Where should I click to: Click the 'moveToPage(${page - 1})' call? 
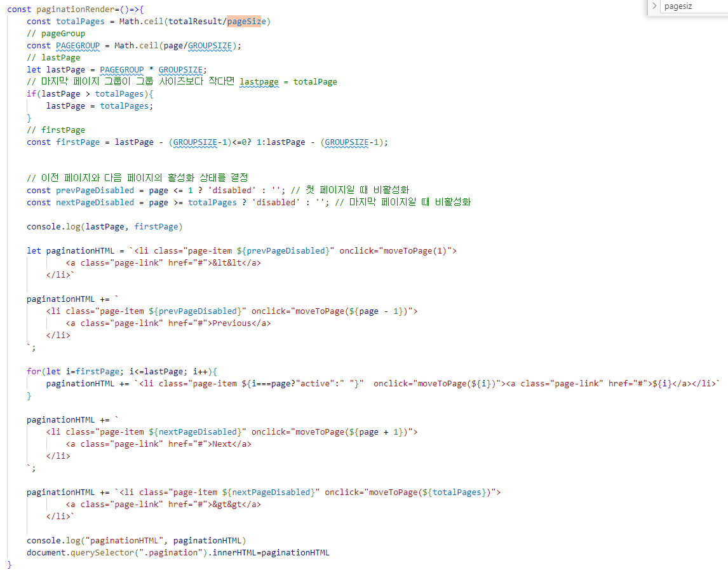(x=351, y=311)
